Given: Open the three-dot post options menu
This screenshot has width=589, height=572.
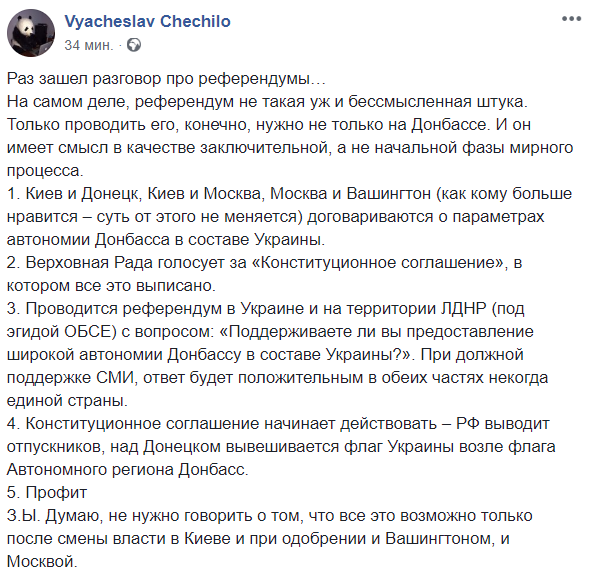Looking at the screenshot, I should 571,19.
